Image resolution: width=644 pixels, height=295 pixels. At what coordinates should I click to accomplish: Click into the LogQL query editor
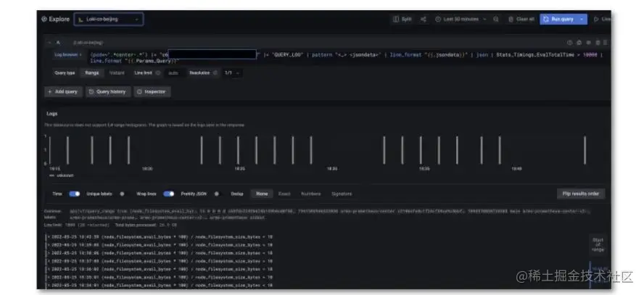pyautogui.click(x=347, y=57)
